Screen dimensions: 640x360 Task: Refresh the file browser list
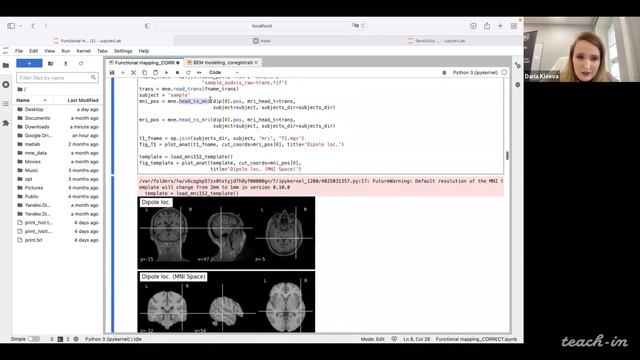[x=81, y=64]
